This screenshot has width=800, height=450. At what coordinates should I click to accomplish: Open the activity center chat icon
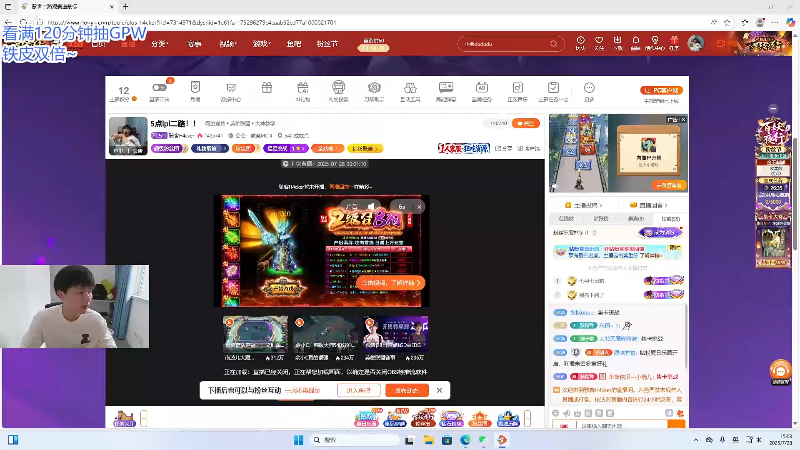tap(231, 88)
